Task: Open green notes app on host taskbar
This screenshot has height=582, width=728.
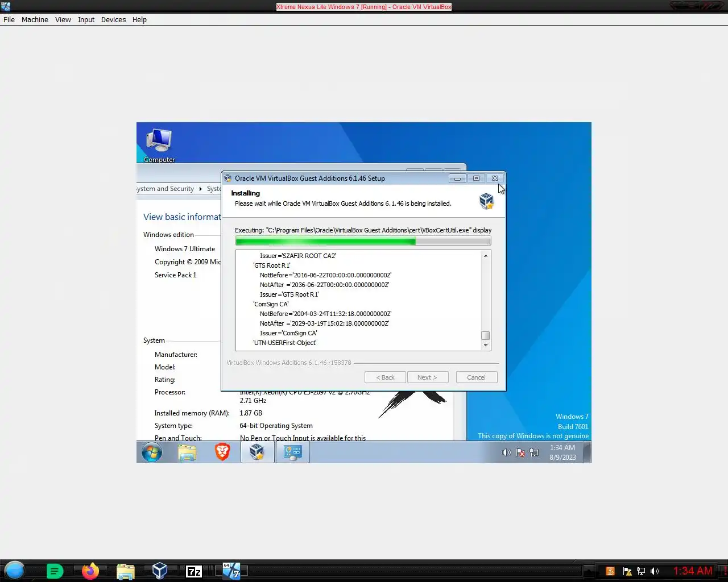Action: 55,571
